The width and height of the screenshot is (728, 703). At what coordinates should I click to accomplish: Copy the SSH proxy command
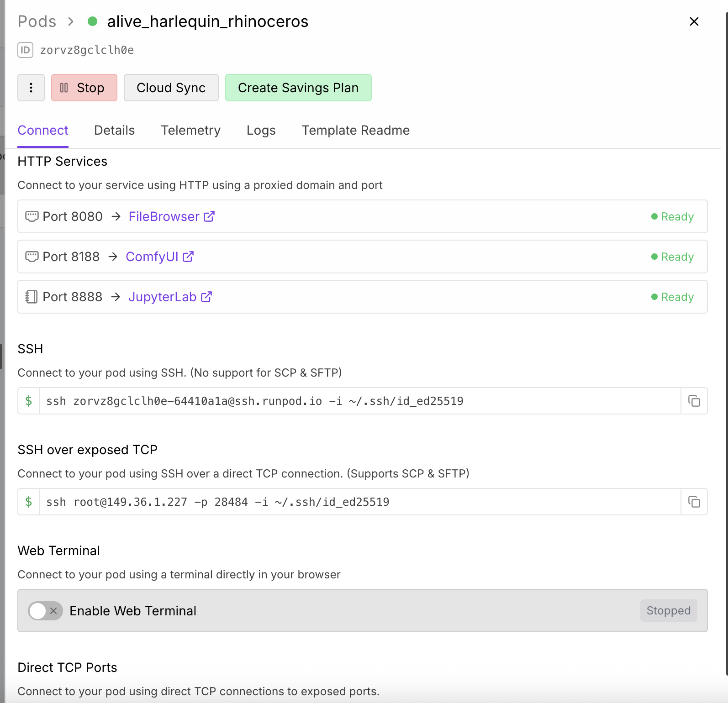pyautogui.click(x=694, y=401)
